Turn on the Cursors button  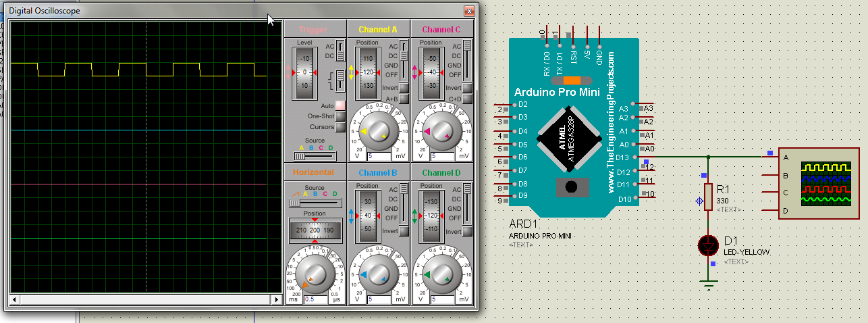pyautogui.click(x=340, y=127)
